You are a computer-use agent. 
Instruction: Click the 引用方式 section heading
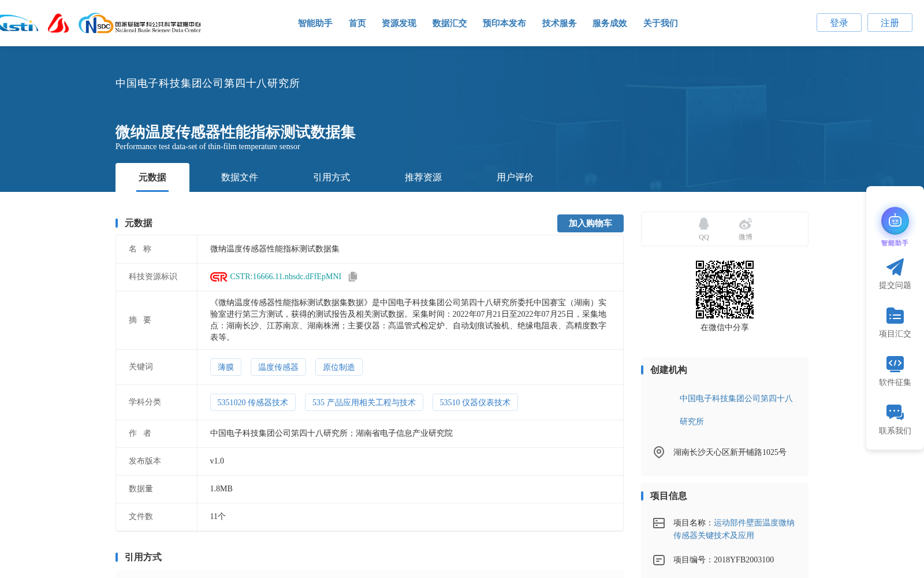(x=143, y=557)
